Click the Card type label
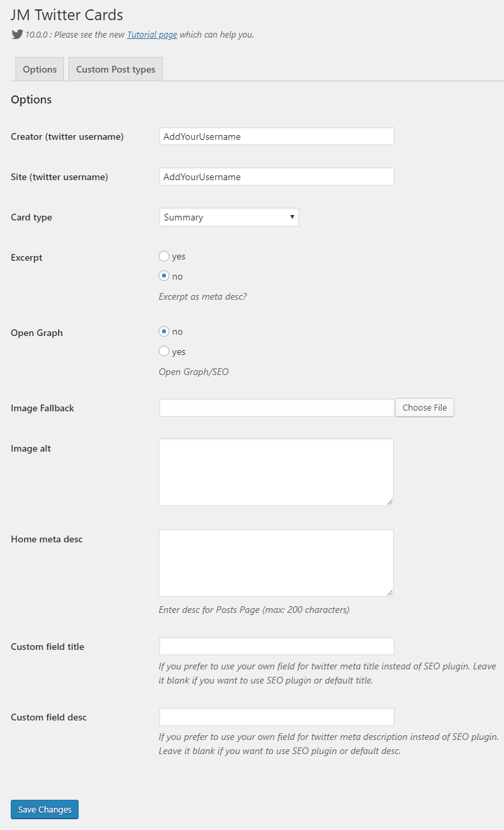Viewport: 504px width, 830px height. click(32, 217)
